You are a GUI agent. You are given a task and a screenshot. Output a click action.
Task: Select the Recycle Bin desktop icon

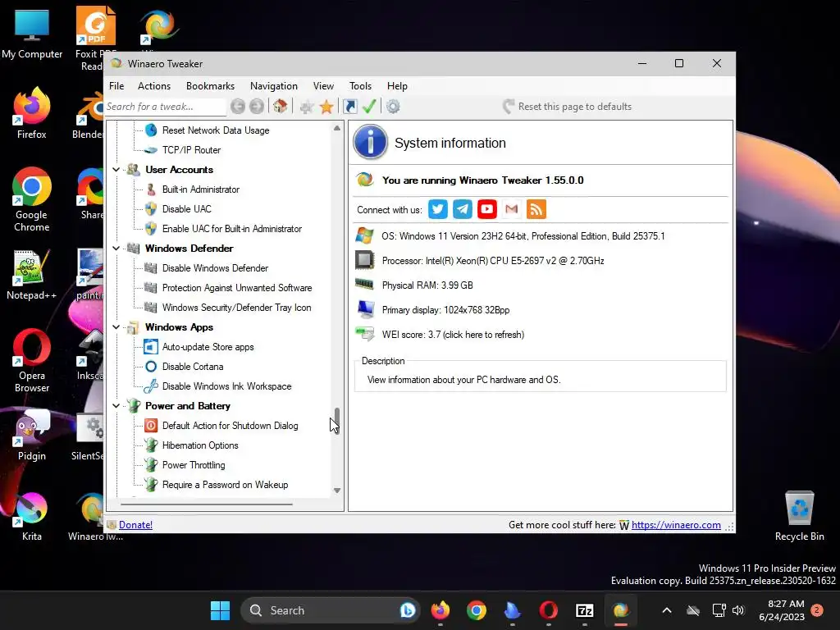(x=799, y=515)
